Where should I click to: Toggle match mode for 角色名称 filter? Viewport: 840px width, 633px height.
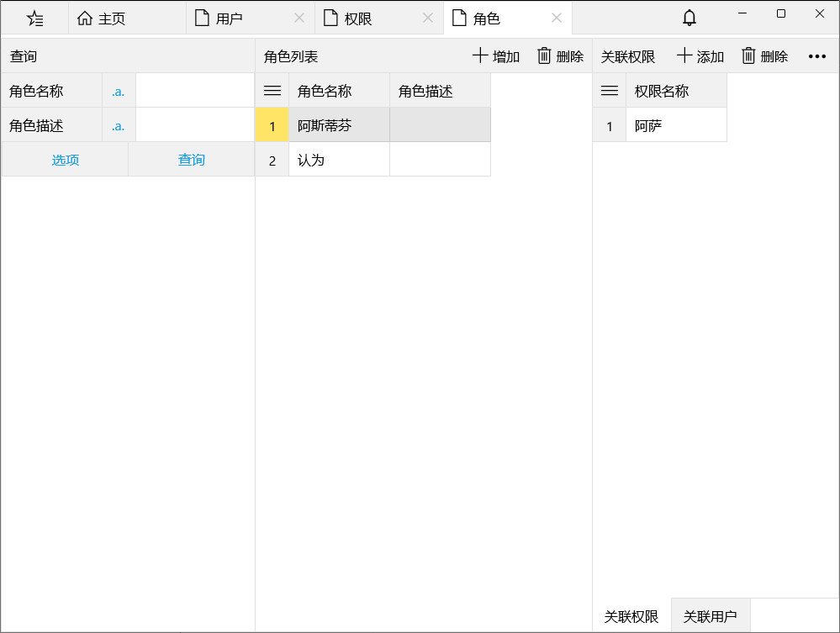(119, 91)
